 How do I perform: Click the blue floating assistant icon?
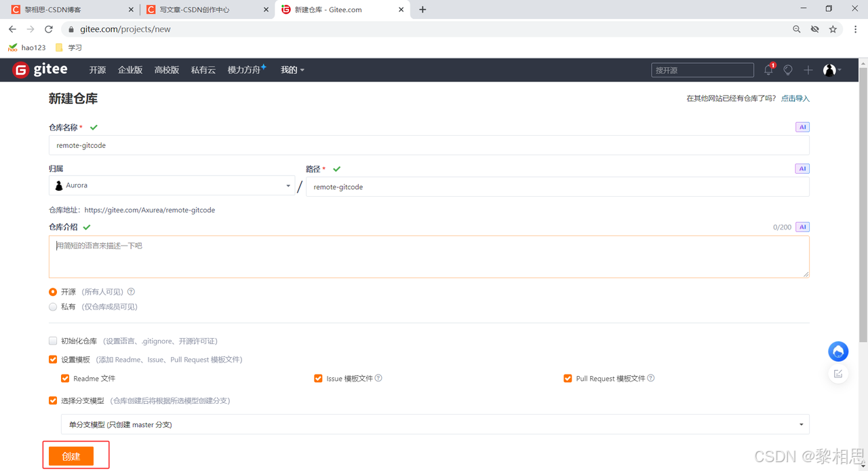[x=838, y=351]
